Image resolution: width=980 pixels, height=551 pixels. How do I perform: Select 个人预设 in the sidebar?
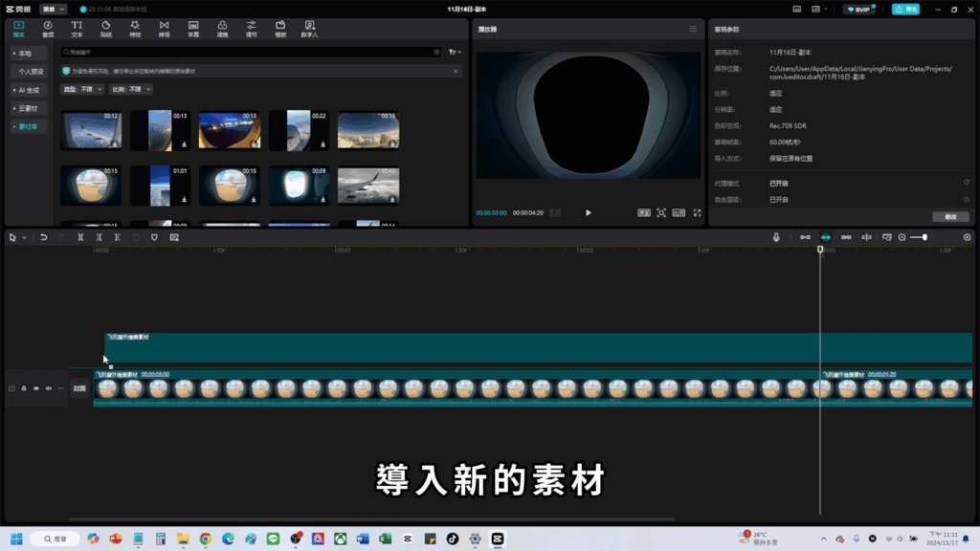click(x=31, y=72)
